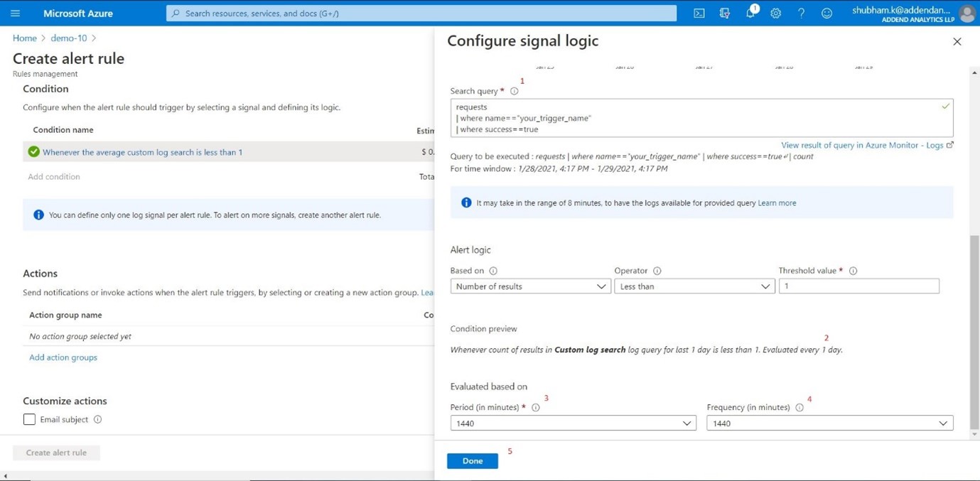Click the Period (in minutes) info icon
The height and width of the screenshot is (481, 980).
click(x=536, y=407)
